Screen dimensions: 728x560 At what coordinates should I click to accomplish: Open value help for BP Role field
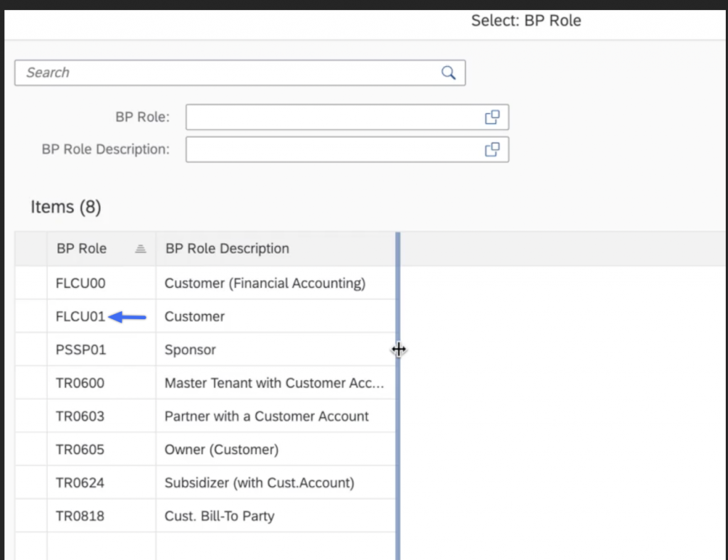[492, 117]
